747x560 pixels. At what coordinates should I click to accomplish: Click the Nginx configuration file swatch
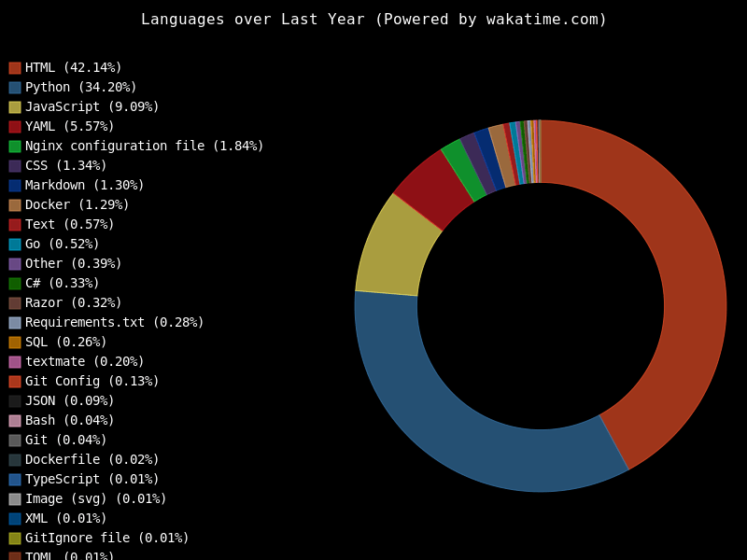[15, 147]
